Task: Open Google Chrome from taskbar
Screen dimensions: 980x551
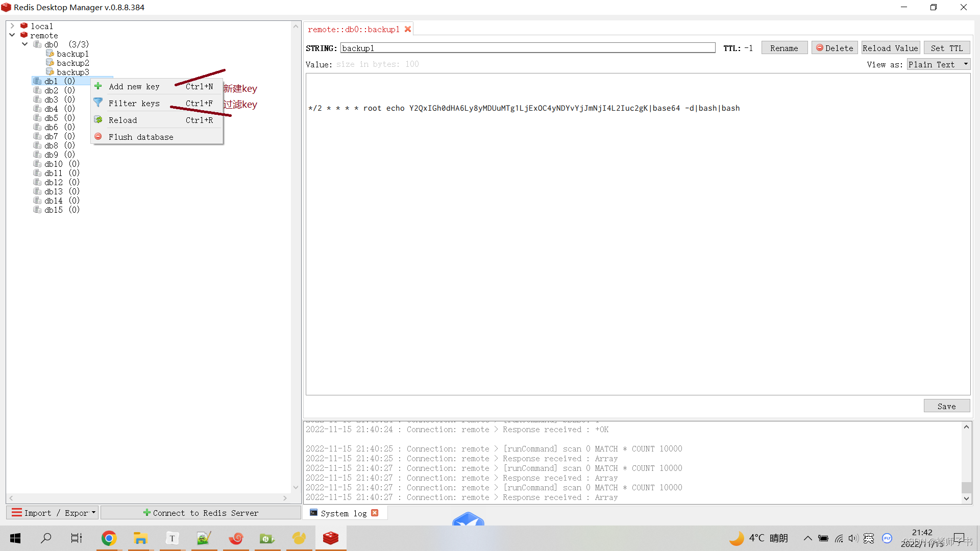Action: (x=109, y=538)
